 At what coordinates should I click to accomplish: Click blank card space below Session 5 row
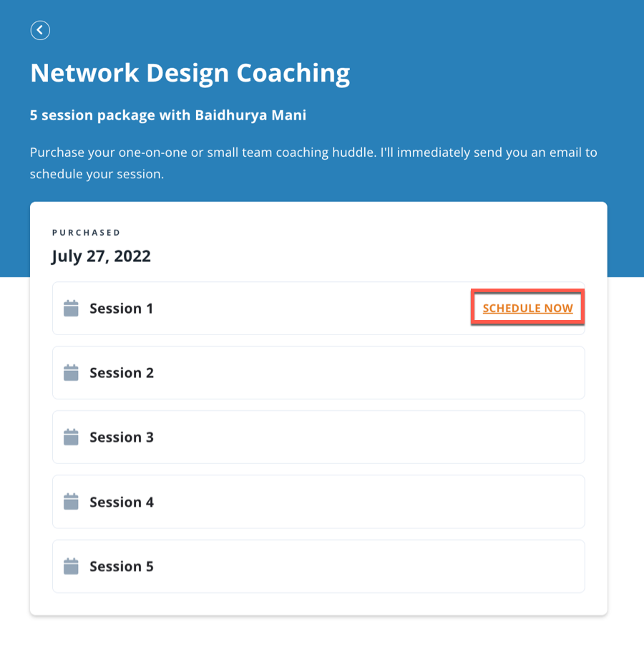coord(318,604)
